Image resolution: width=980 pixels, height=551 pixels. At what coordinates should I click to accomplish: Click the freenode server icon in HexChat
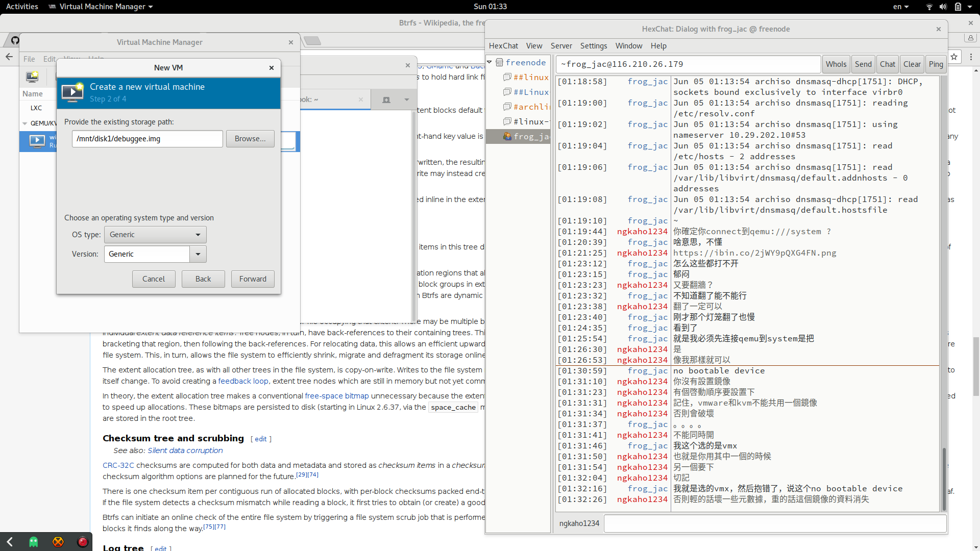[500, 62]
